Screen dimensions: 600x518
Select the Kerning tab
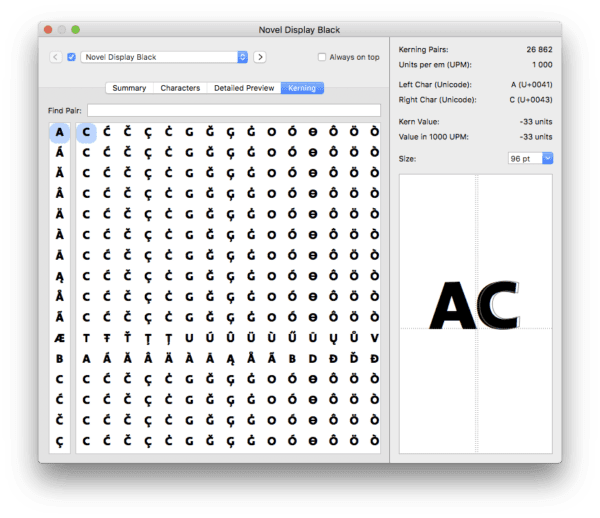pos(302,88)
